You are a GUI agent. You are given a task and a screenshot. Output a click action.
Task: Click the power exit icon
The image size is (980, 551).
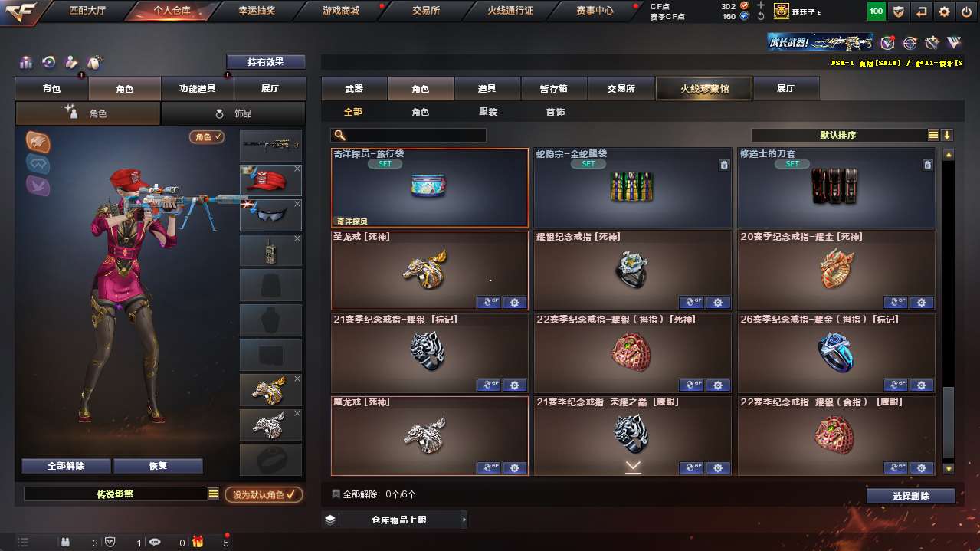pyautogui.click(x=966, y=11)
